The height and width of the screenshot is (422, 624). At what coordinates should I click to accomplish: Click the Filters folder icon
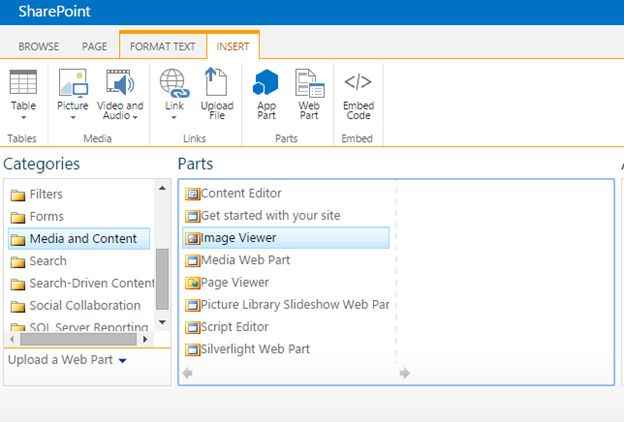pos(18,195)
